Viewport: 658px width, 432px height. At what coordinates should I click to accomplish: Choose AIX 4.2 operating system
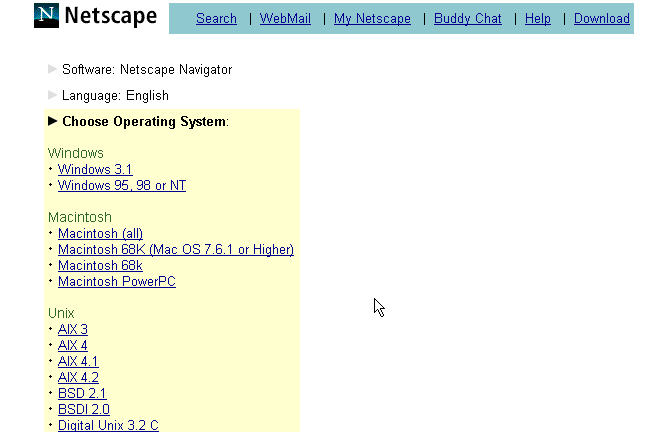78,378
